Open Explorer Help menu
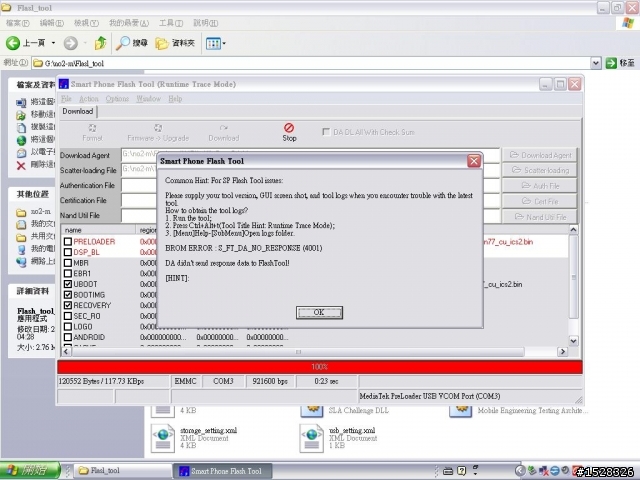Screen dimensions: 640x480 click(205, 23)
